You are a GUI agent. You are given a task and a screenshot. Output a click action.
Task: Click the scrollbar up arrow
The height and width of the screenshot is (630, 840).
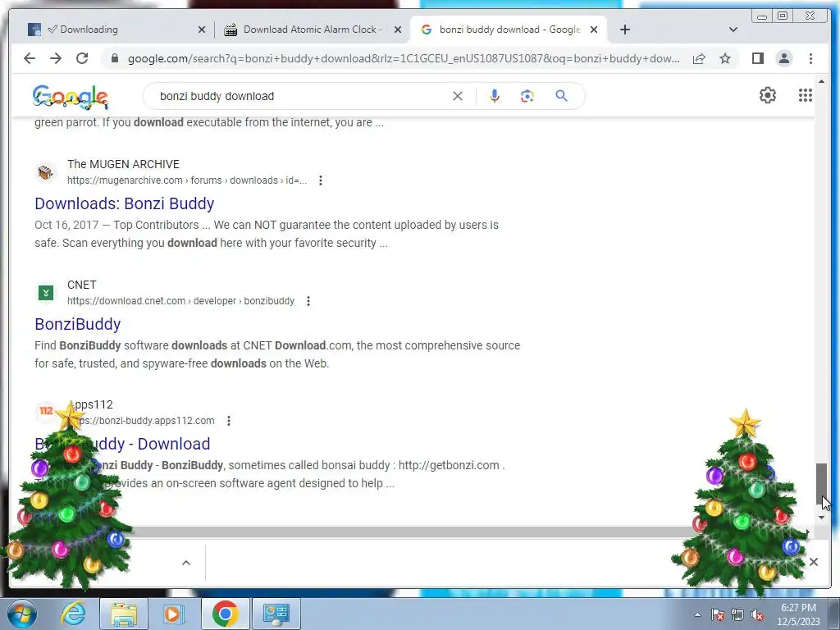(821, 82)
